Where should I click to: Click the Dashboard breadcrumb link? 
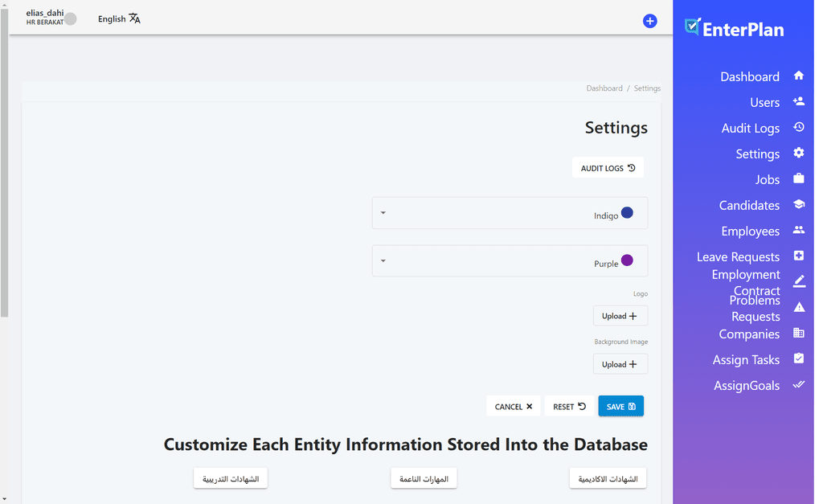[x=604, y=88]
